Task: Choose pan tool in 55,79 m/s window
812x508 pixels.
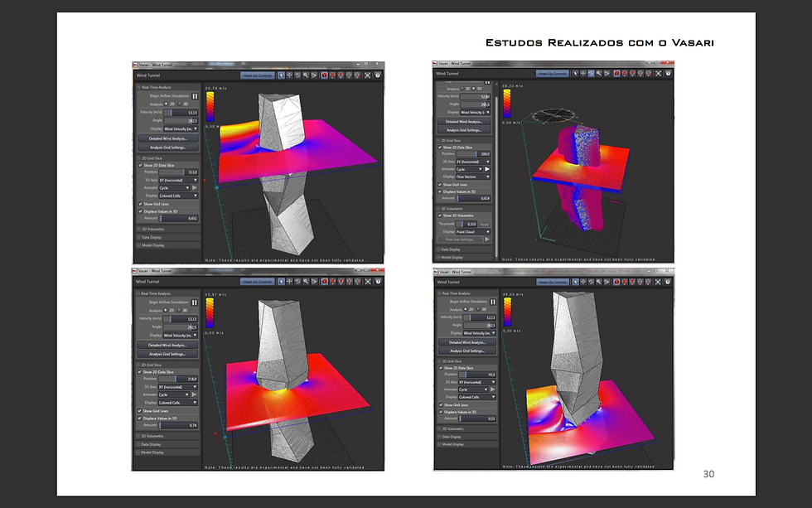Action: coord(289,75)
